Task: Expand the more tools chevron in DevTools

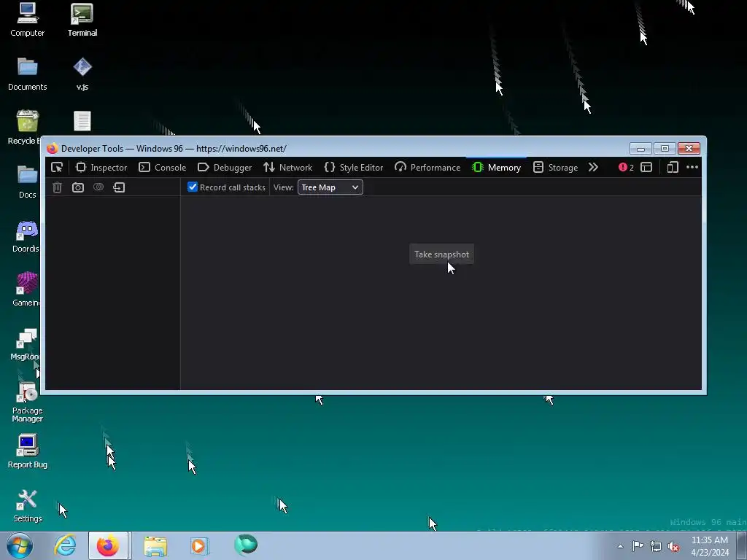Action: tap(593, 168)
